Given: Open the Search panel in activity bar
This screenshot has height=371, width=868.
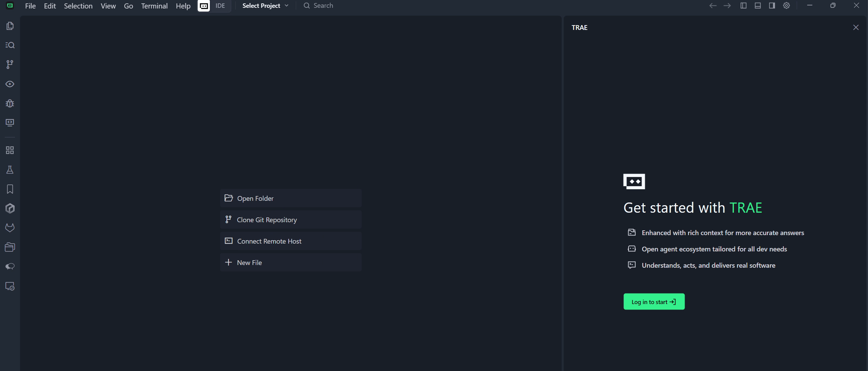Looking at the screenshot, I should (x=10, y=45).
